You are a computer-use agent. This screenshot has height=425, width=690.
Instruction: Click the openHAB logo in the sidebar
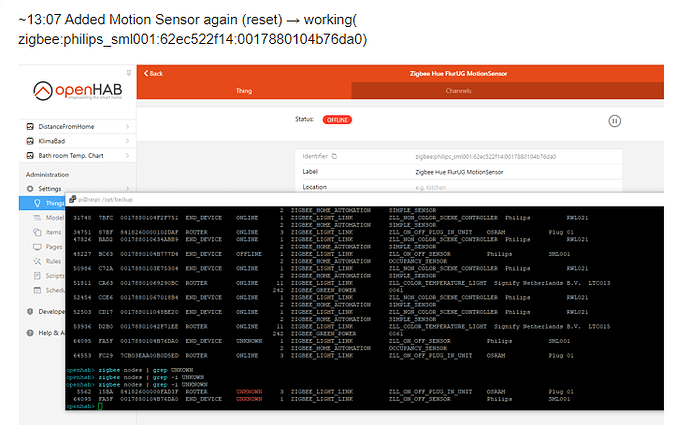tap(77, 91)
